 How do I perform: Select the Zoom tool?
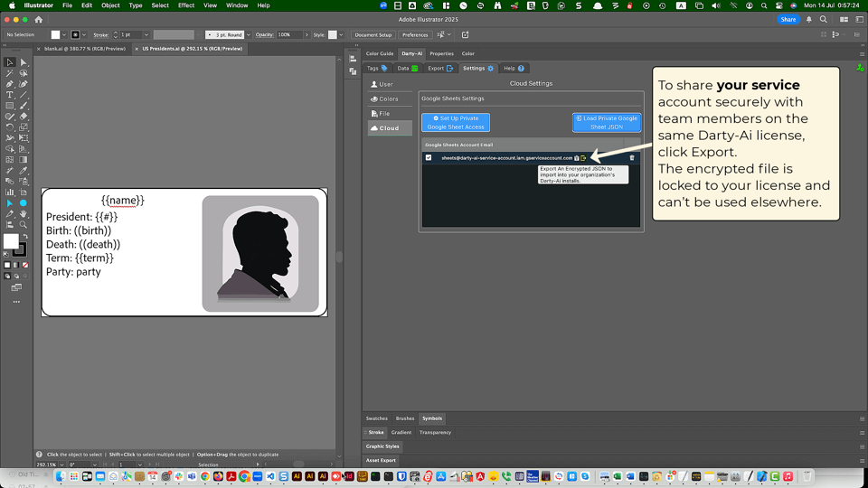[24, 225]
